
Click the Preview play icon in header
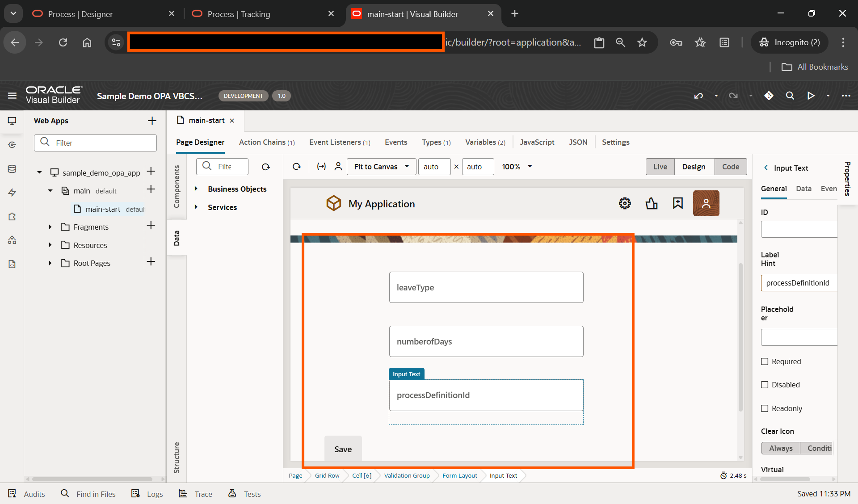[x=811, y=96]
